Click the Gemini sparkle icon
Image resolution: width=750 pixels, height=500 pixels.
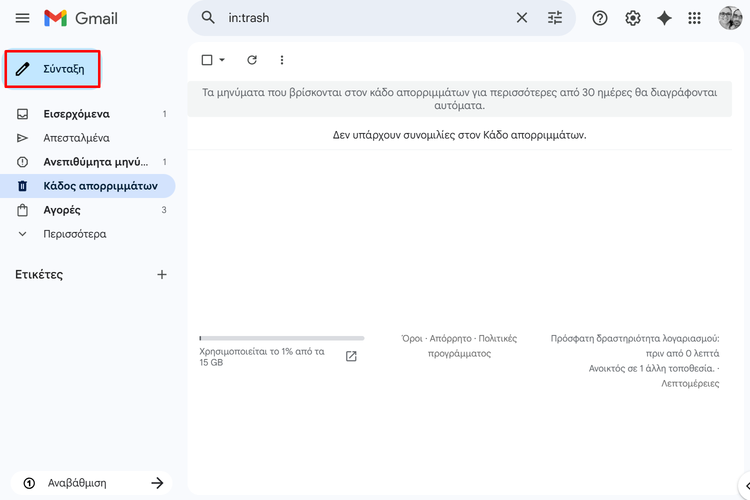pos(664,18)
